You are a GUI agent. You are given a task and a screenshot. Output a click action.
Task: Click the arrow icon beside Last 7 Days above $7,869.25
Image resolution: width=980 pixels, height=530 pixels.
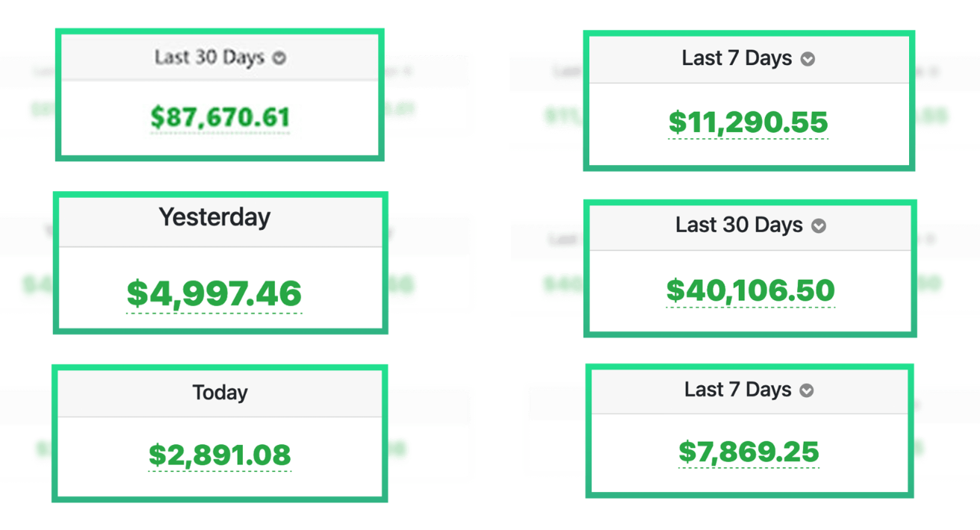point(807,390)
